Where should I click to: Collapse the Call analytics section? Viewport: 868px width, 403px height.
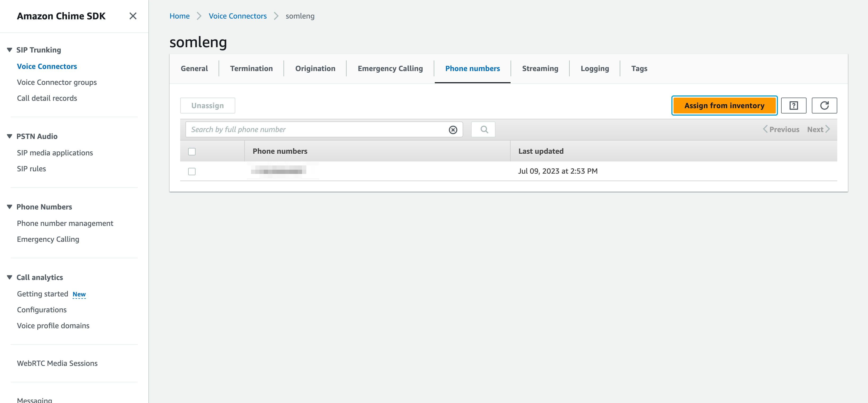tap(10, 277)
